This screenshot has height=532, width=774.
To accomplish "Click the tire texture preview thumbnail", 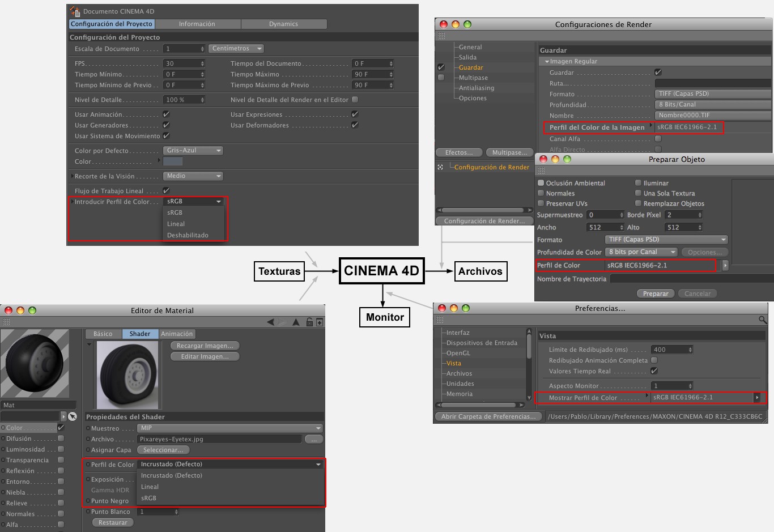I will click(127, 375).
